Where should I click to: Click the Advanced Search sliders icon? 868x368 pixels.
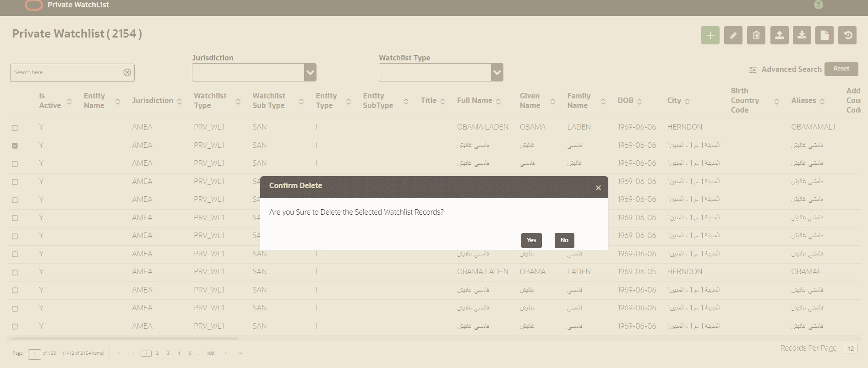click(753, 70)
